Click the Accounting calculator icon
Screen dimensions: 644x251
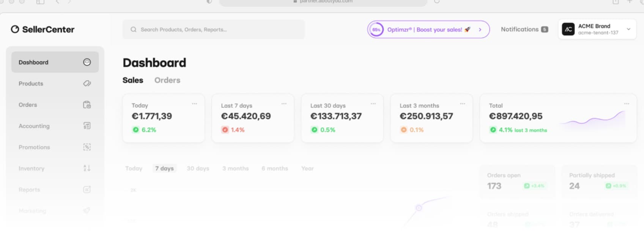pos(87,126)
